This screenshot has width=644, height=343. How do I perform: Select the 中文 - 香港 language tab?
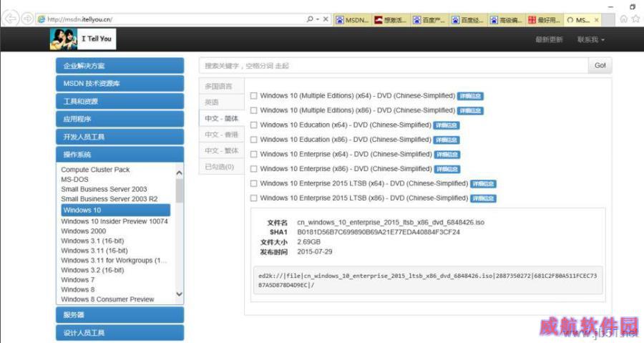(221, 135)
